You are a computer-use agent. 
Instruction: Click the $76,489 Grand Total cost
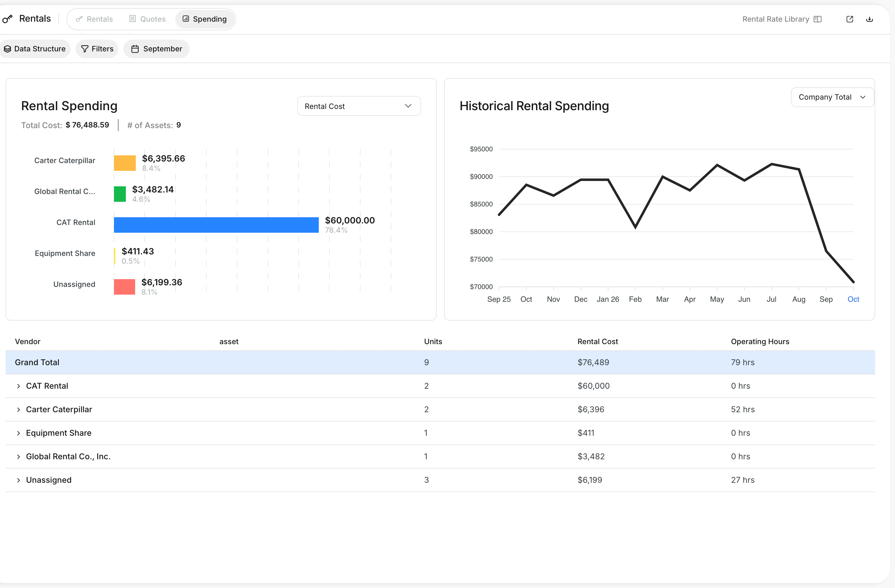point(593,362)
